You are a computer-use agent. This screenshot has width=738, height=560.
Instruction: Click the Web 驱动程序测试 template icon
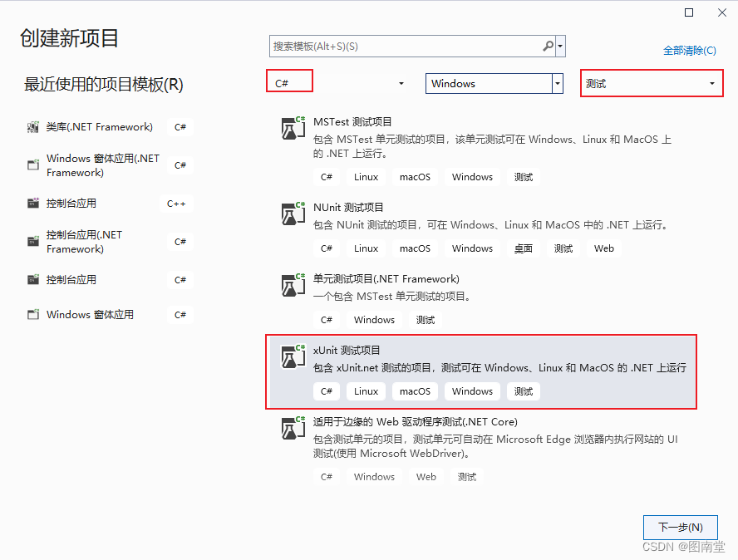coord(293,429)
